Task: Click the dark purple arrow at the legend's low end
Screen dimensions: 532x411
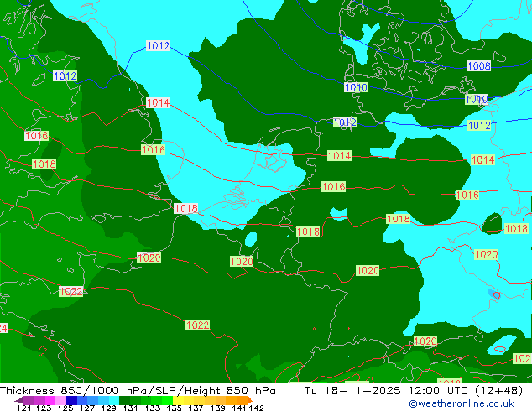Action: pyautogui.click(x=19, y=400)
